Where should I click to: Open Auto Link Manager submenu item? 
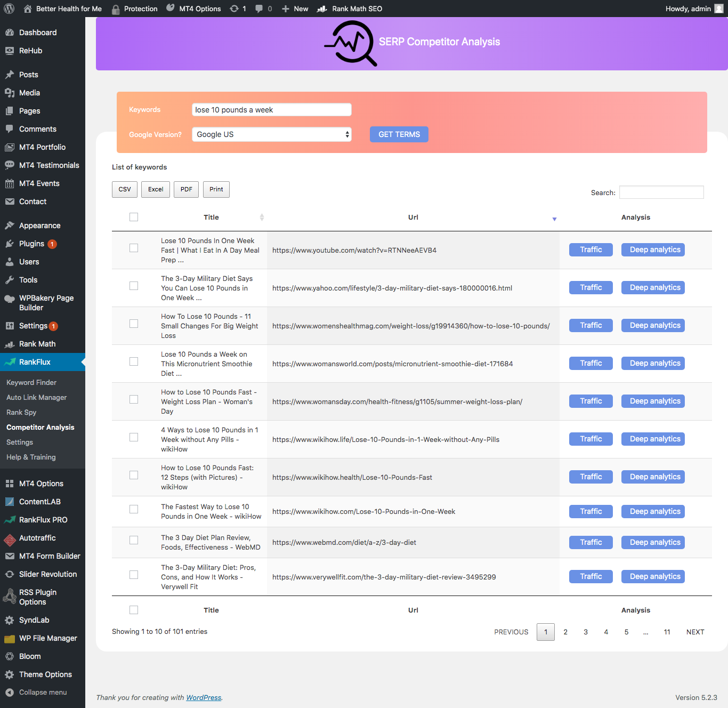point(37,397)
